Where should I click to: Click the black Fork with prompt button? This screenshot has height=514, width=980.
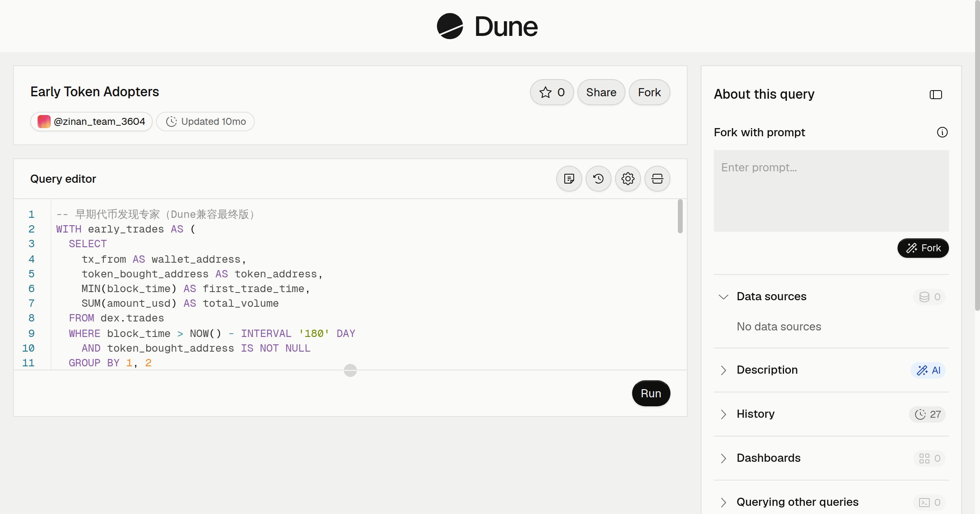click(923, 248)
